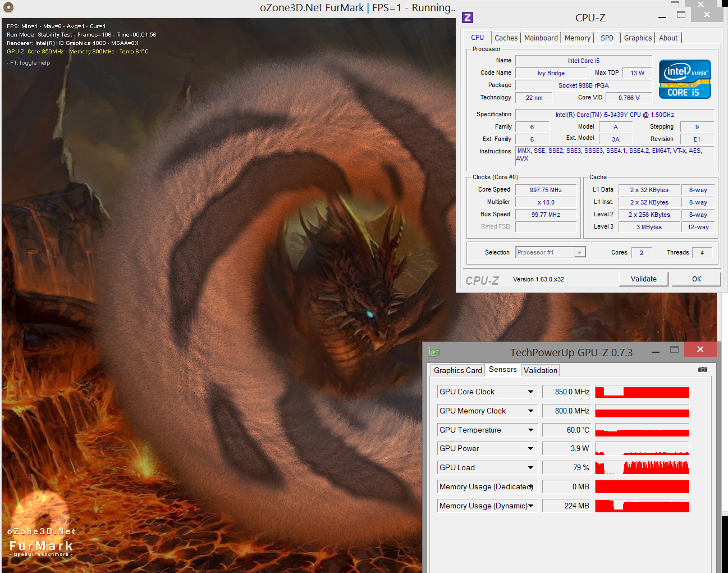Click the 'Version 1.63.0.x32' text in CPU-Z

click(x=539, y=279)
